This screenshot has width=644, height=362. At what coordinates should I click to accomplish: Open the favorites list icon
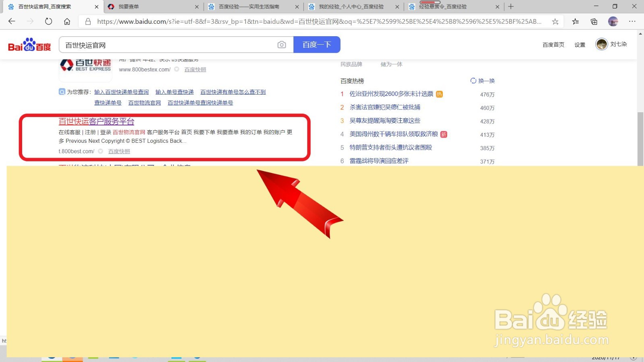point(576,21)
